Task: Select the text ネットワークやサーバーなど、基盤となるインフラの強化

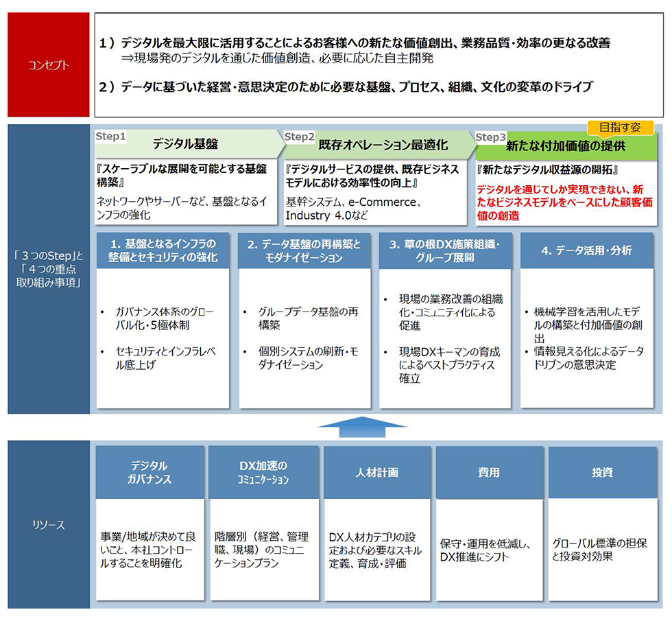Action: (182, 208)
